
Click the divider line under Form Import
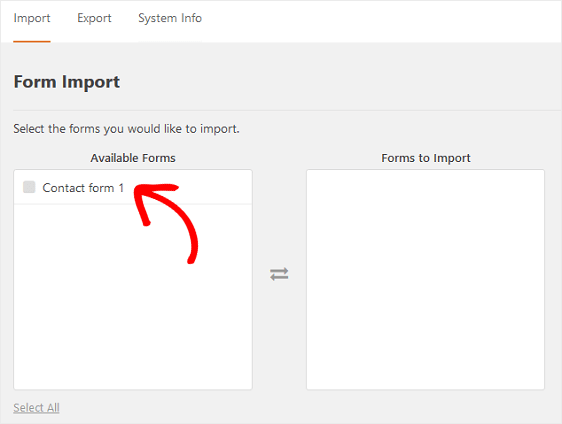287,110
